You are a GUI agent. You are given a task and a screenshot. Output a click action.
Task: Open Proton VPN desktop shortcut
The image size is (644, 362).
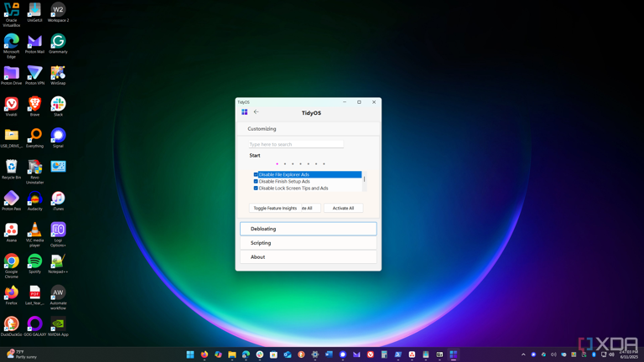(34, 74)
